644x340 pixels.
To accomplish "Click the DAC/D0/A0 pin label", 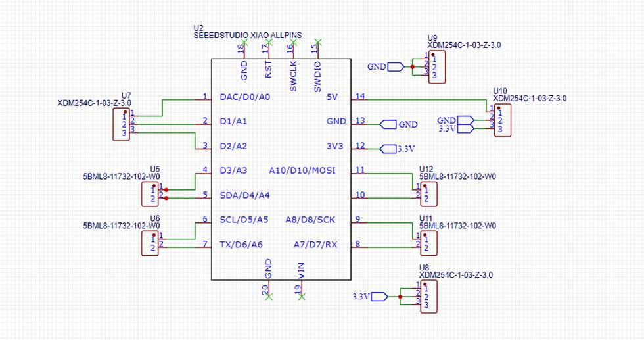I will pyautogui.click(x=244, y=97).
